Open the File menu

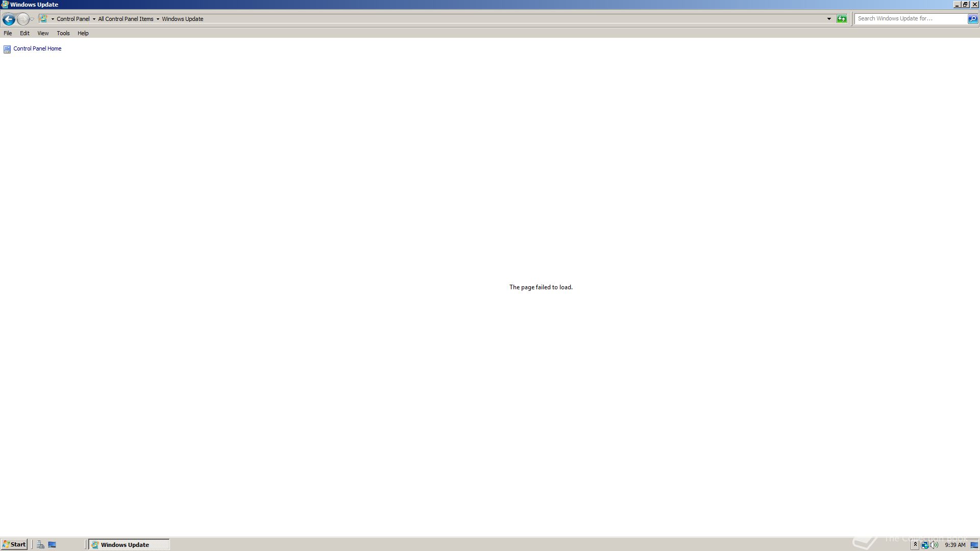coord(8,33)
